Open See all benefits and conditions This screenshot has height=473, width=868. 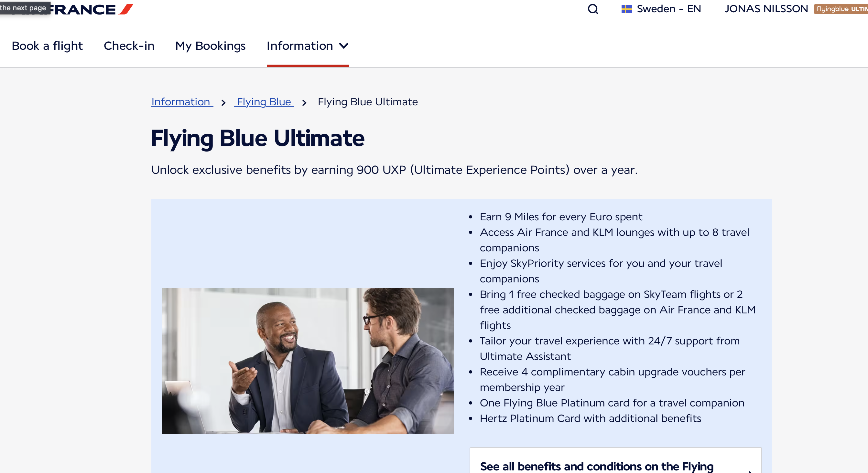click(596, 466)
